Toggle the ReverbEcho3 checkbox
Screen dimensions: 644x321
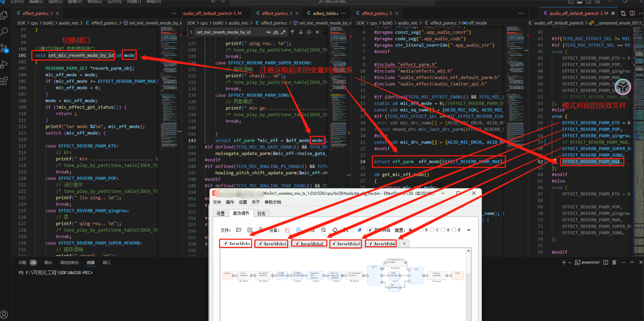tap(334, 244)
